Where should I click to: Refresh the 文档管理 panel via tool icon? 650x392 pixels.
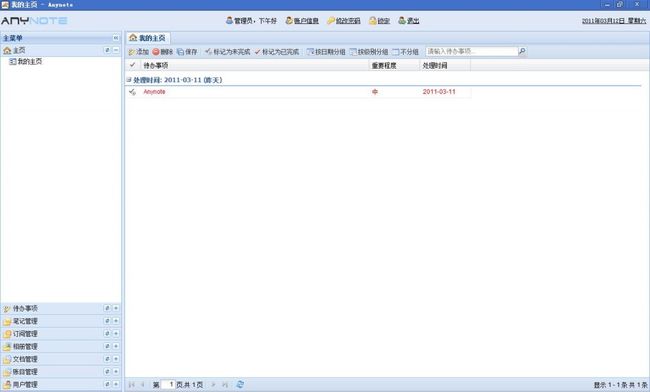[107, 359]
